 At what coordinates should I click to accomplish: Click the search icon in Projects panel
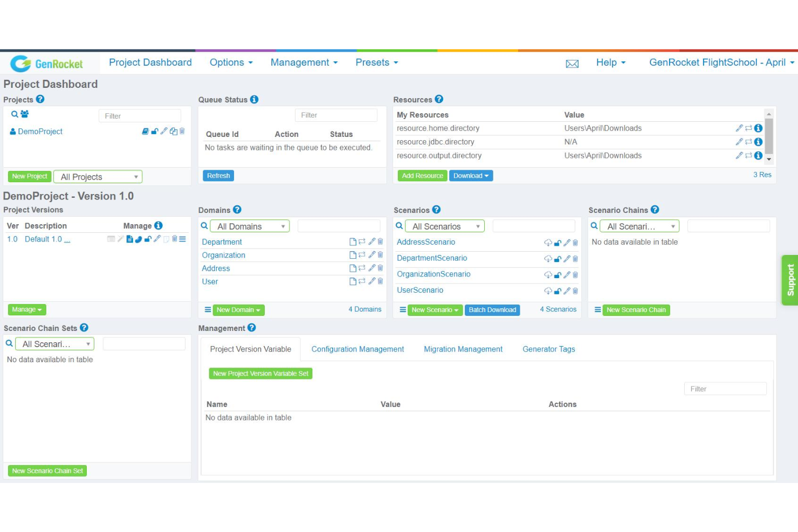tap(15, 114)
